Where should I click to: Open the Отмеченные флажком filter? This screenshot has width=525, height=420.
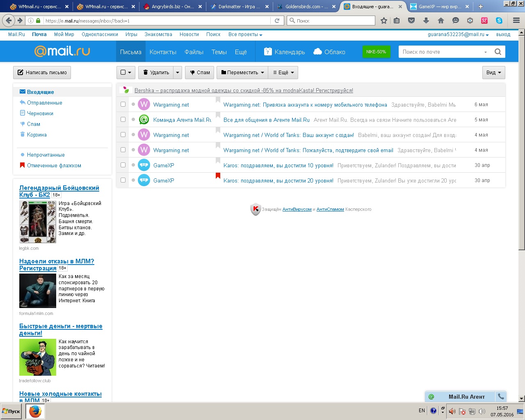54,165
